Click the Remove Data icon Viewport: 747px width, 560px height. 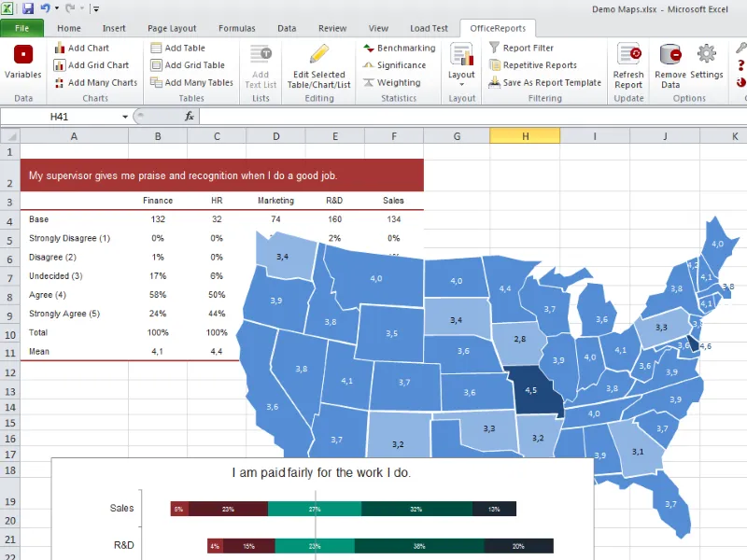pos(670,54)
